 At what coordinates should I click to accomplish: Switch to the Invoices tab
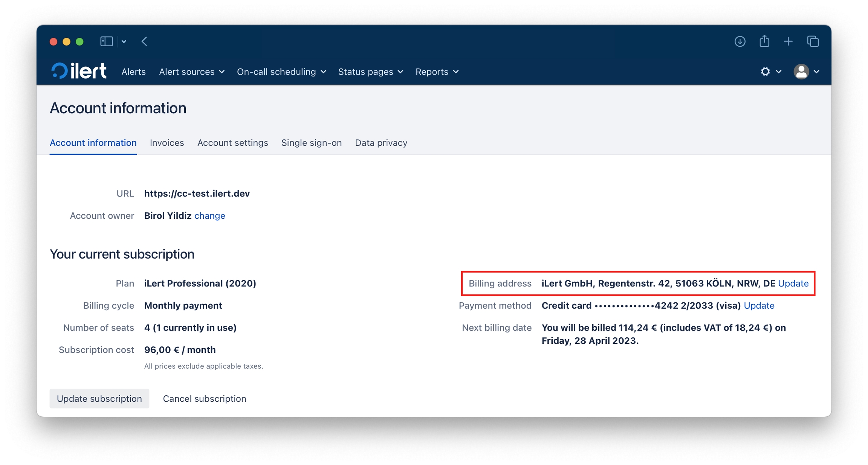coord(167,143)
